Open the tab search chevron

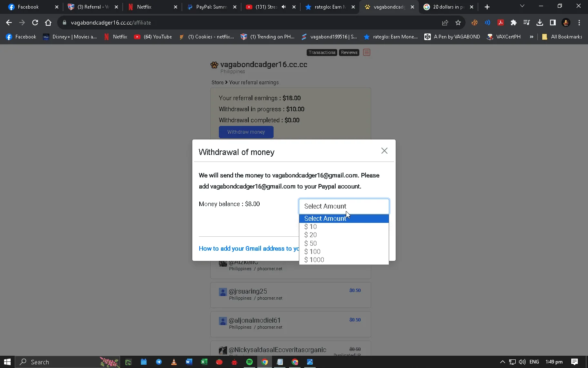click(522, 6)
